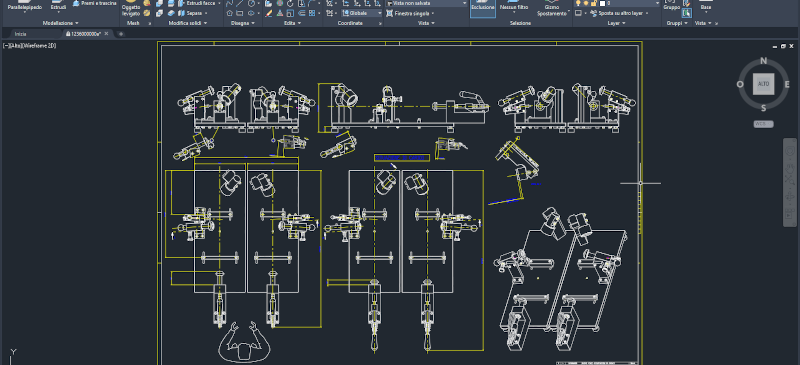Click the rotate edit tool
This screenshot has height=365, width=800.
coord(290,3)
